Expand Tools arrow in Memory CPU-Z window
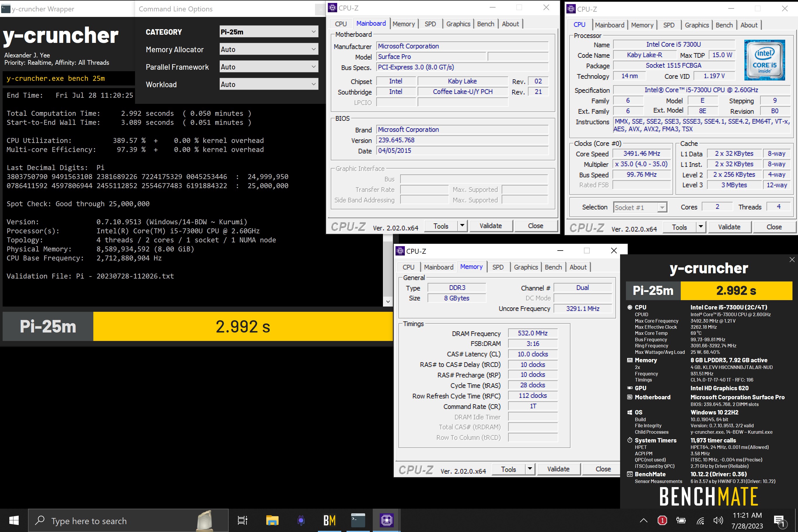The image size is (798, 532). 530,469
